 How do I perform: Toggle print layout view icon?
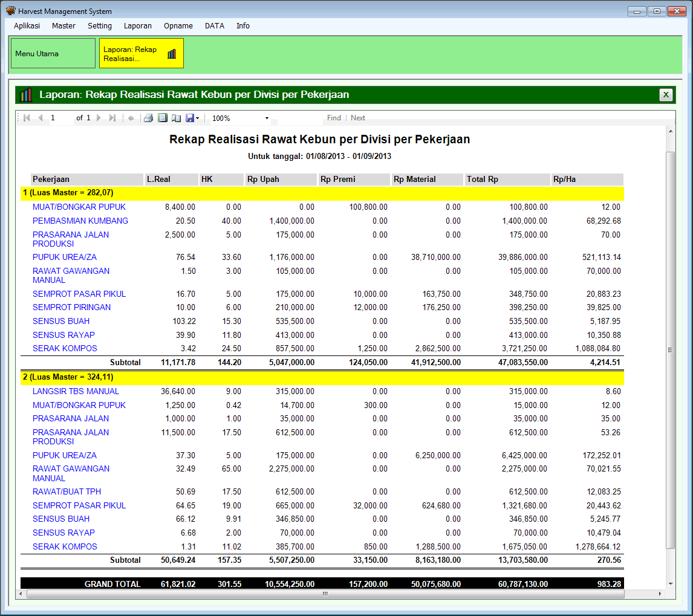tap(163, 118)
